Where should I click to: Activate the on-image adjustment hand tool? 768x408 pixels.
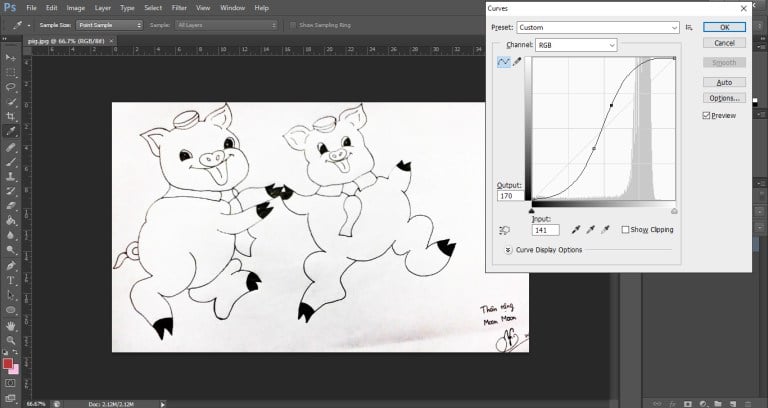[x=504, y=230]
